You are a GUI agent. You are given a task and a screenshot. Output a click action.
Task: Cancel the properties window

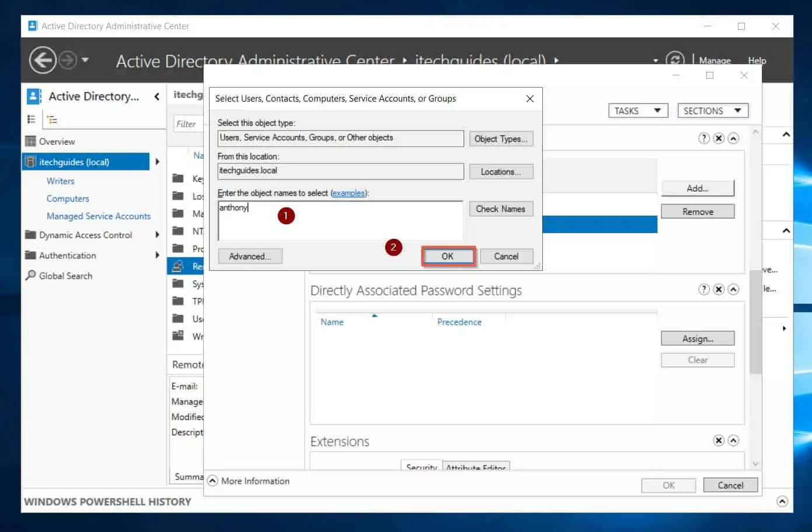[x=730, y=485]
